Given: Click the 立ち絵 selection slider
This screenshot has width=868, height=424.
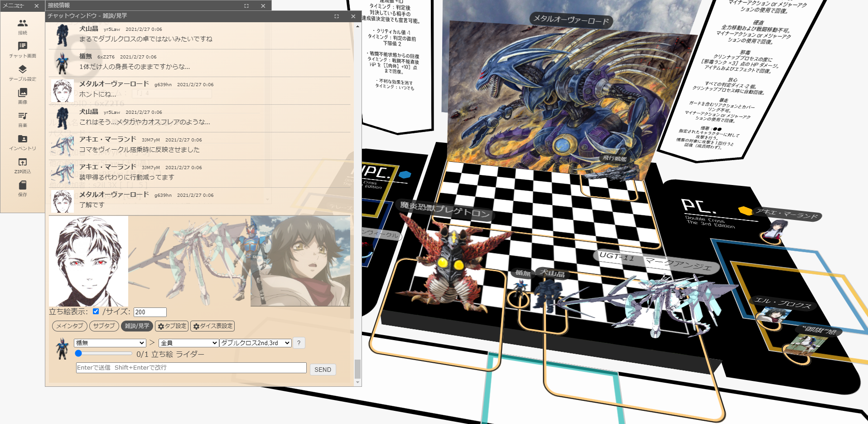Looking at the screenshot, I should (104, 354).
